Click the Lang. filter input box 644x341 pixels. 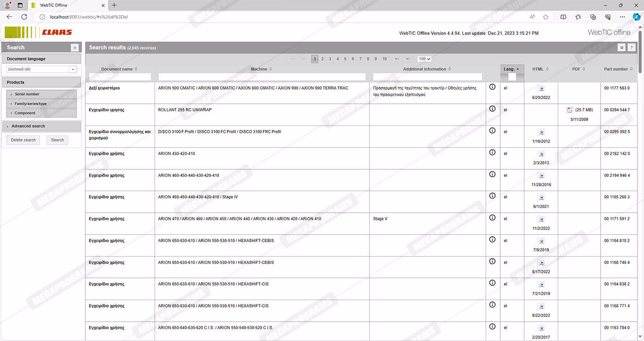(x=512, y=77)
